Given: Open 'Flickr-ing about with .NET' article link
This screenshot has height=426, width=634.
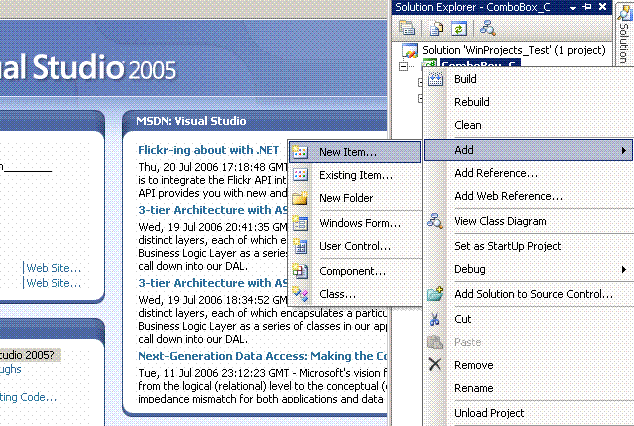Looking at the screenshot, I should click(x=208, y=150).
